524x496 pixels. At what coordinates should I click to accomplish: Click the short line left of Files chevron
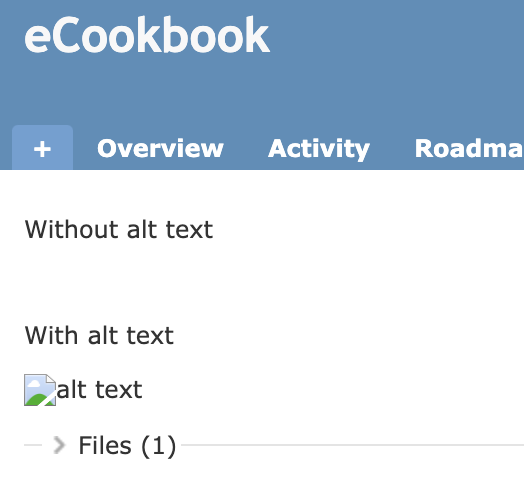33,445
